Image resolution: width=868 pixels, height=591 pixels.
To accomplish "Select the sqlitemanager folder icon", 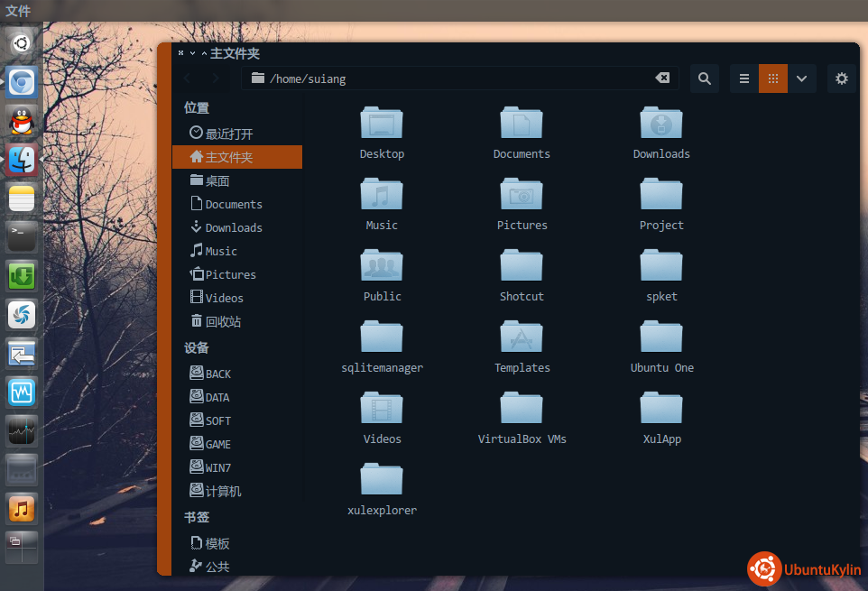I will pos(382,338).
